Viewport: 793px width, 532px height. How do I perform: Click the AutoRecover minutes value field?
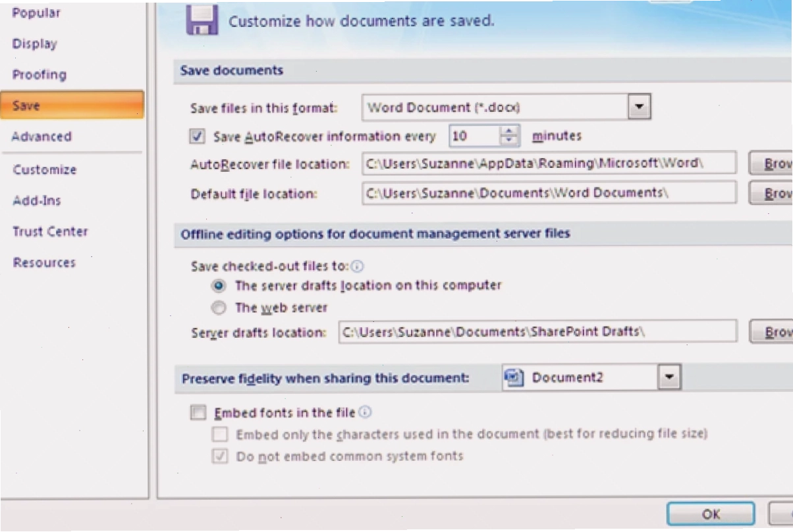pos(475,136)
